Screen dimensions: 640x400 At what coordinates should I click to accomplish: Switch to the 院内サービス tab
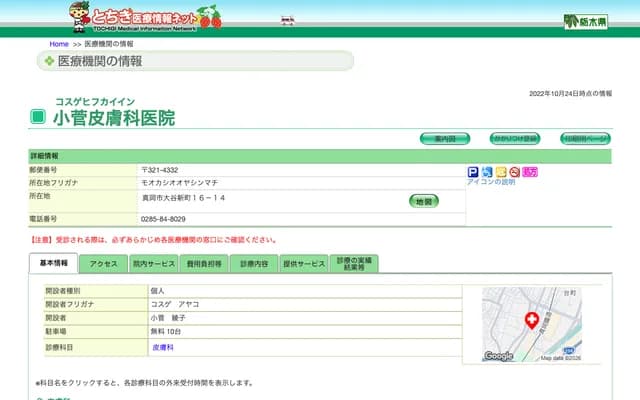[x=154, y=264]
